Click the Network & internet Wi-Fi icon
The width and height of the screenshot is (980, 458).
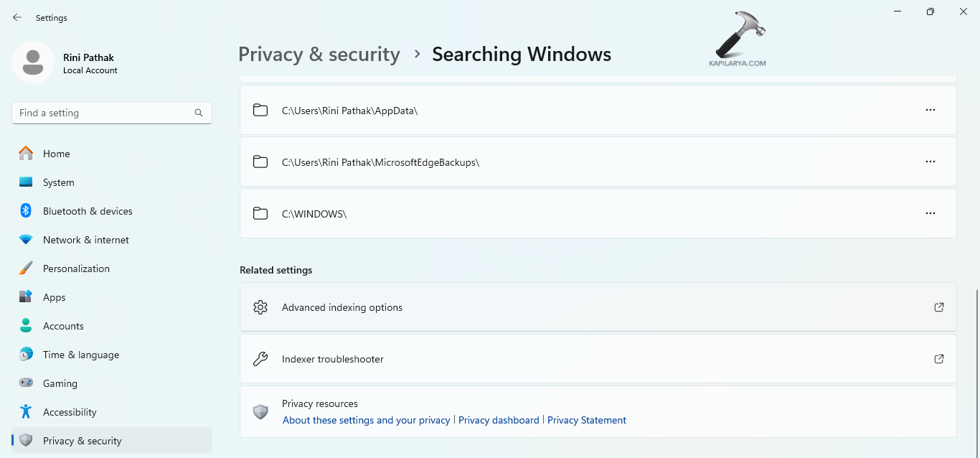(26, 240)
